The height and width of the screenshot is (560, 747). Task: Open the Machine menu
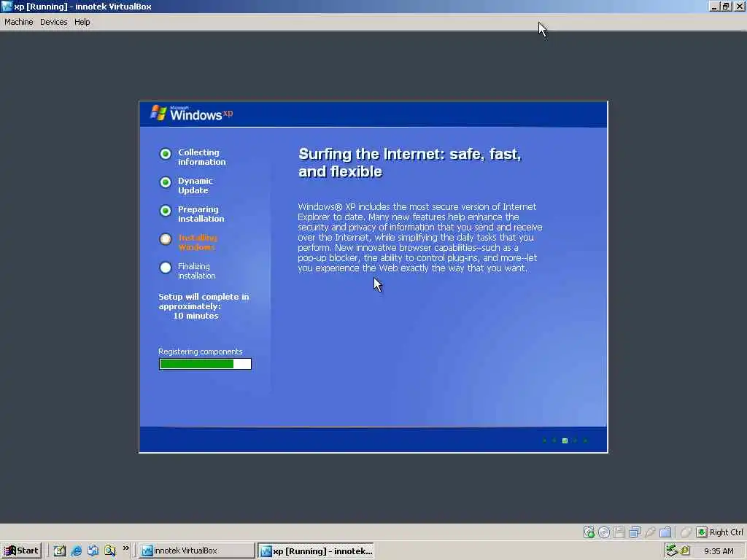pyautogui.click(x=18, y=22)
